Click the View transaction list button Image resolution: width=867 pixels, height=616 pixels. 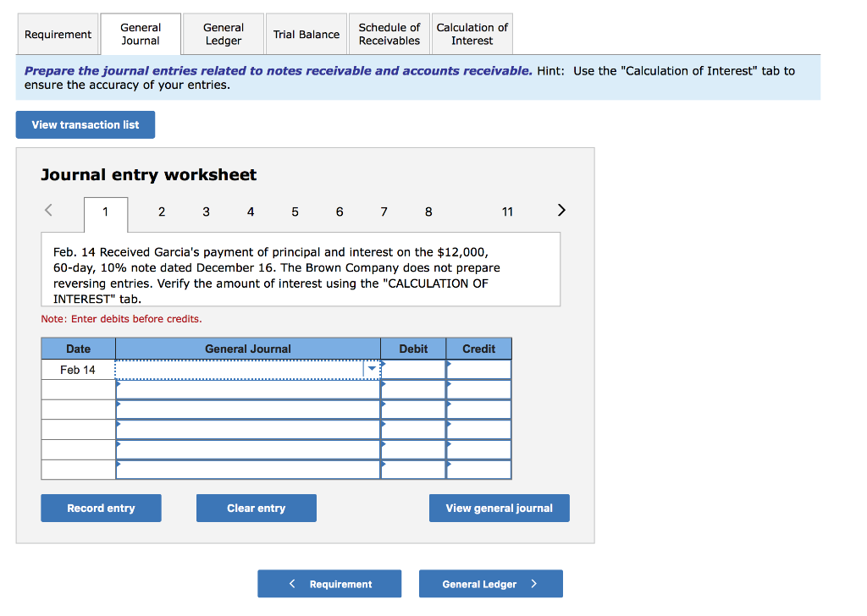85,124
